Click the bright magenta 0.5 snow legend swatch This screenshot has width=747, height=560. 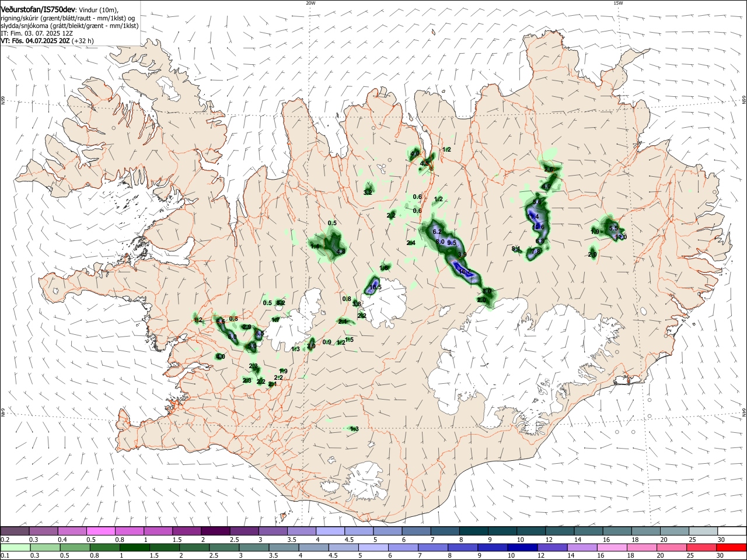(100, 531)
